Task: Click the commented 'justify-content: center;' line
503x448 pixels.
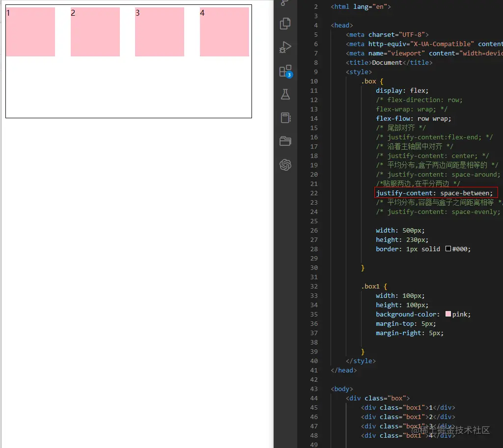Action: (x=432, y=156)
